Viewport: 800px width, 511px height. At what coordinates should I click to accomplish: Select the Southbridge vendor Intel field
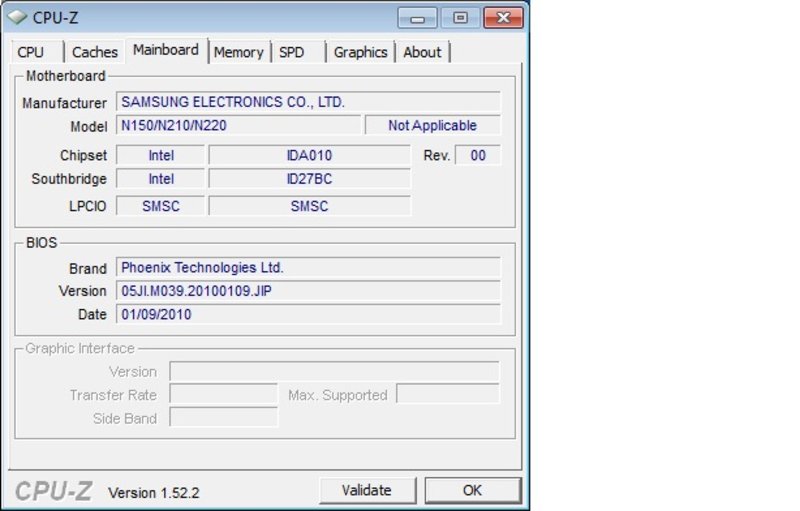click(161, 179)
